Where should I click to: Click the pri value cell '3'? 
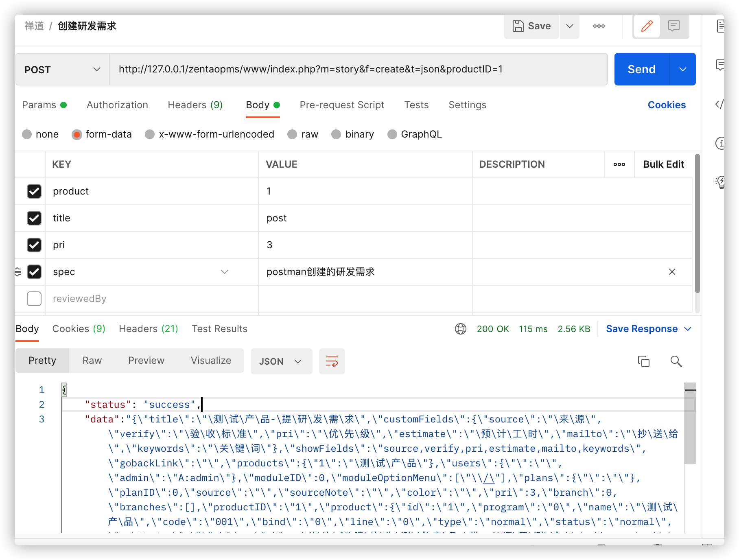click(x=365, y=245)
